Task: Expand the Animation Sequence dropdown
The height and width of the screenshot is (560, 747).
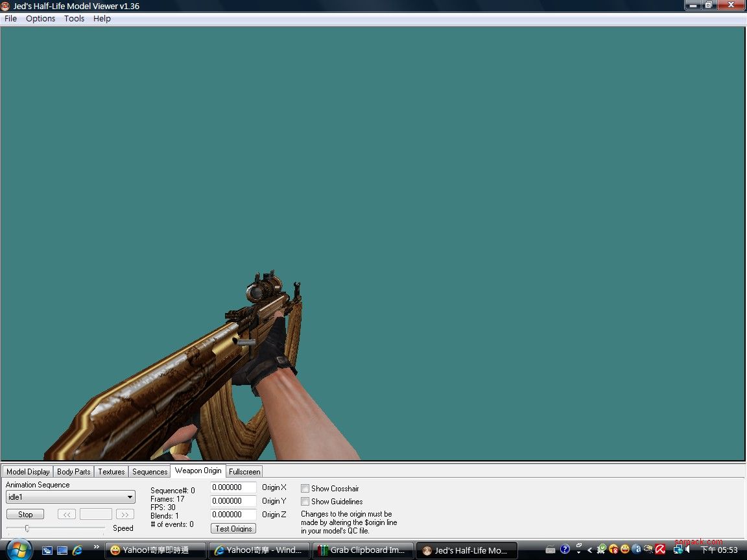Action: click(x=130, y=497)
